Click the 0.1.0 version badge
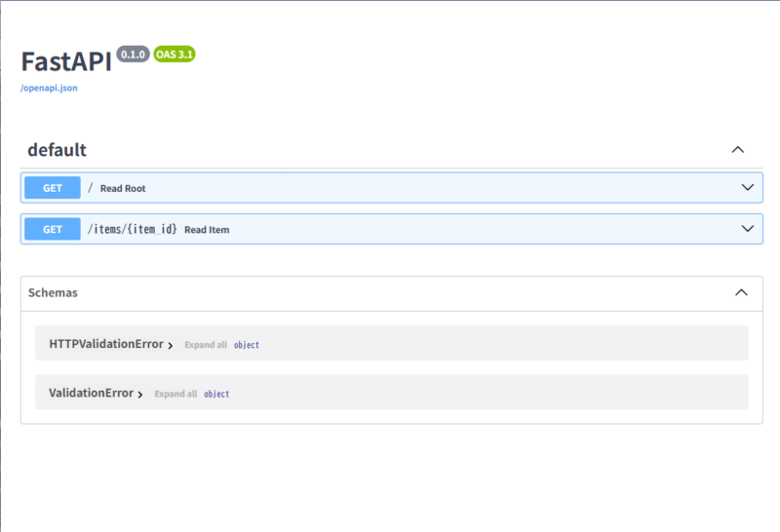 133,55
